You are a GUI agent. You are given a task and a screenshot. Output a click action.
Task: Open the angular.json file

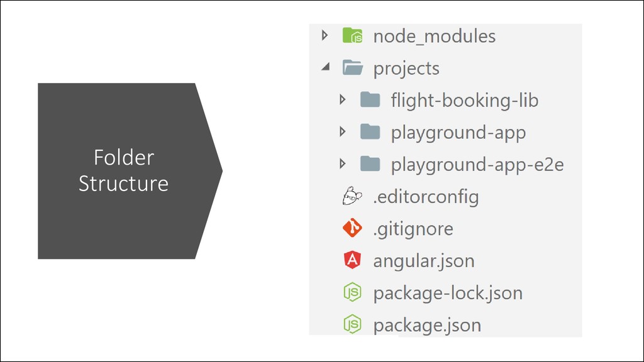click(x=424, y=261)
